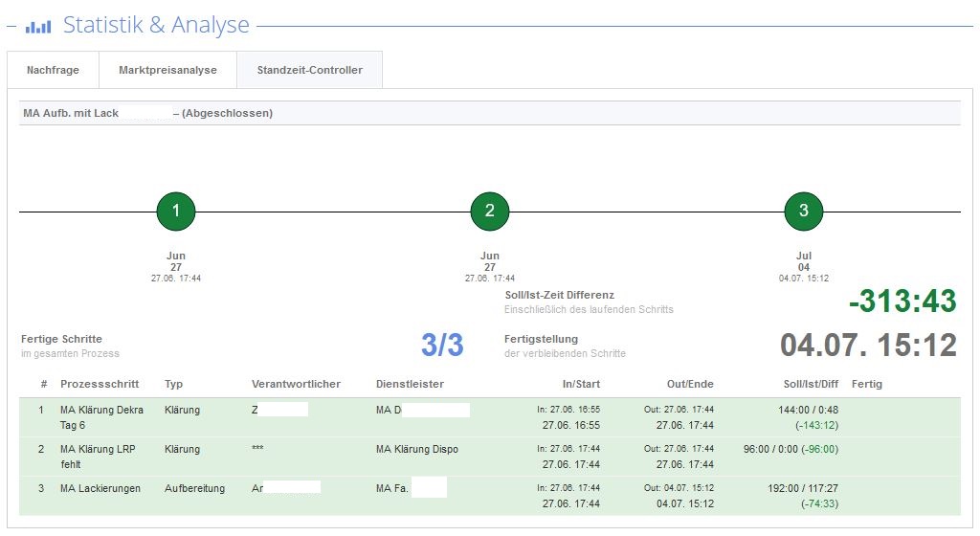Select the Standzeit-Controller tab
The width and height of the screenshot is (980, 536).
310,70
